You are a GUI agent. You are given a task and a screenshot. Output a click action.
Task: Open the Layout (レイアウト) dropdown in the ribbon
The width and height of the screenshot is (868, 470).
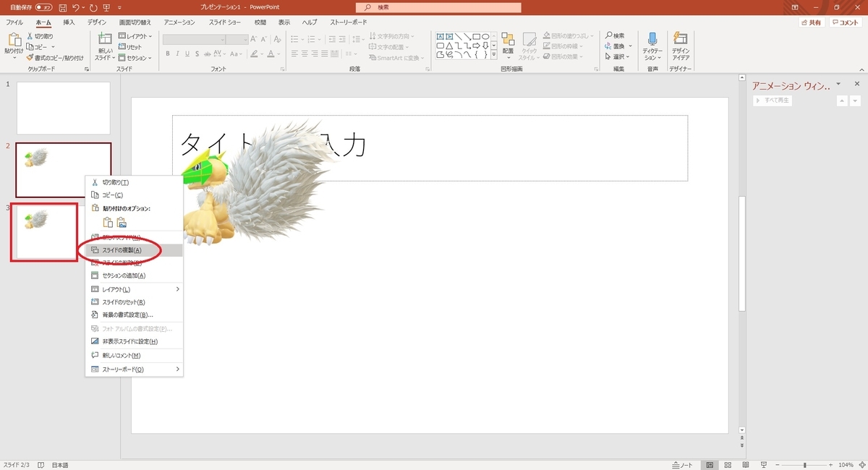[x=135, y=36]
